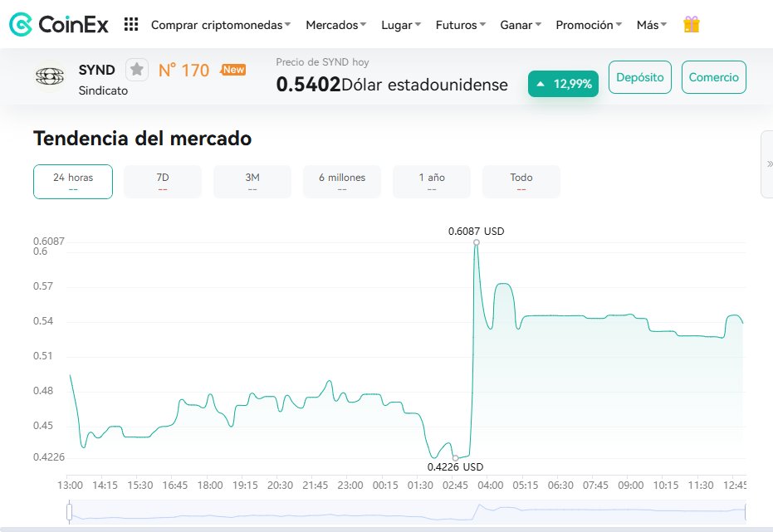The height and width of the screenshot is (532, 773).
Task: Click the 0.4226 USD low marker
Action: point(455,457)
